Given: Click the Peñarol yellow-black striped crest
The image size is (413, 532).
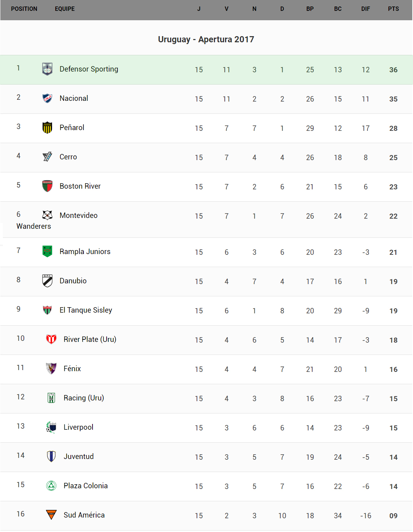Looking at the screenshot, I should (x=47, y=128).
